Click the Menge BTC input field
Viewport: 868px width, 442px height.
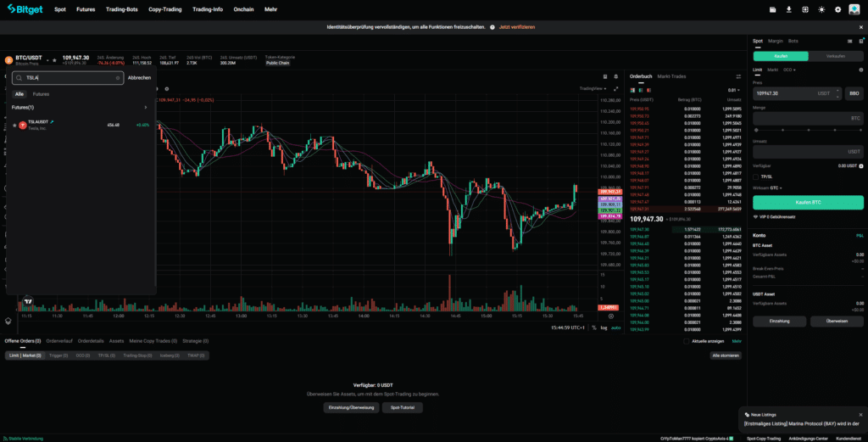tap(808, 118)
